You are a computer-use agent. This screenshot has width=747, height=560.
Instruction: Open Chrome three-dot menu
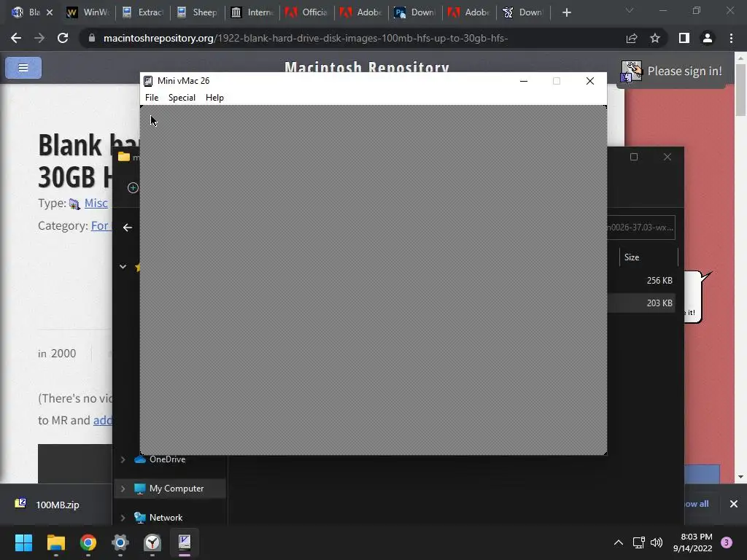coord(731,38)
